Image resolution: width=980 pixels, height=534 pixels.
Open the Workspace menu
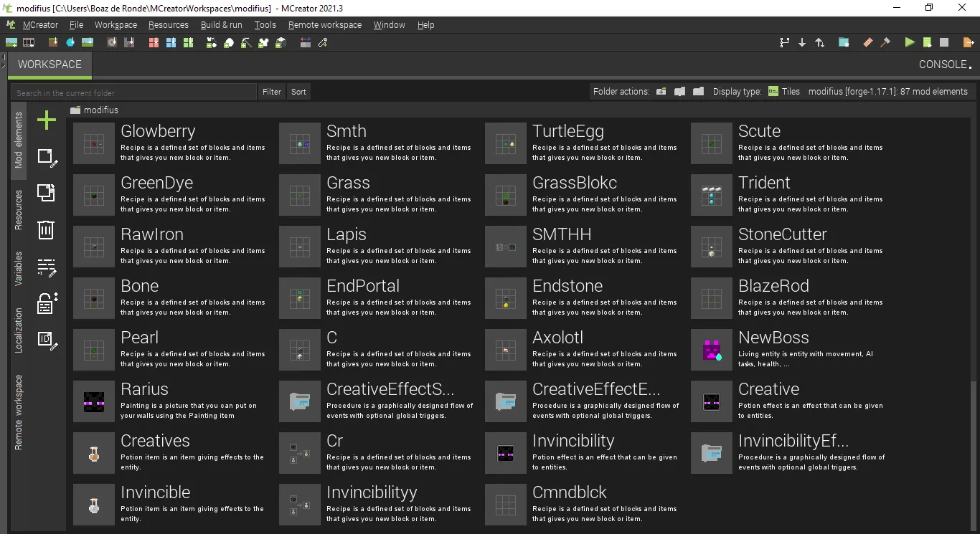116,24
